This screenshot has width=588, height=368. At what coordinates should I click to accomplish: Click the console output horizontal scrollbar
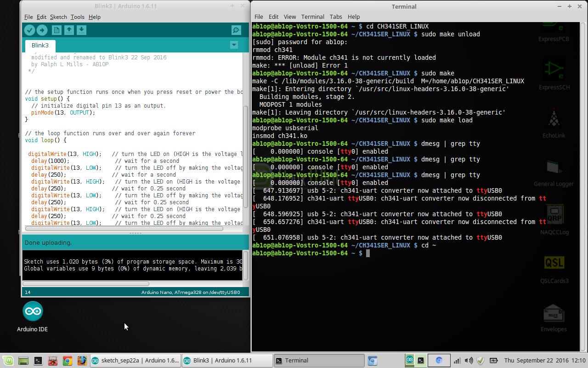[86, 284]
